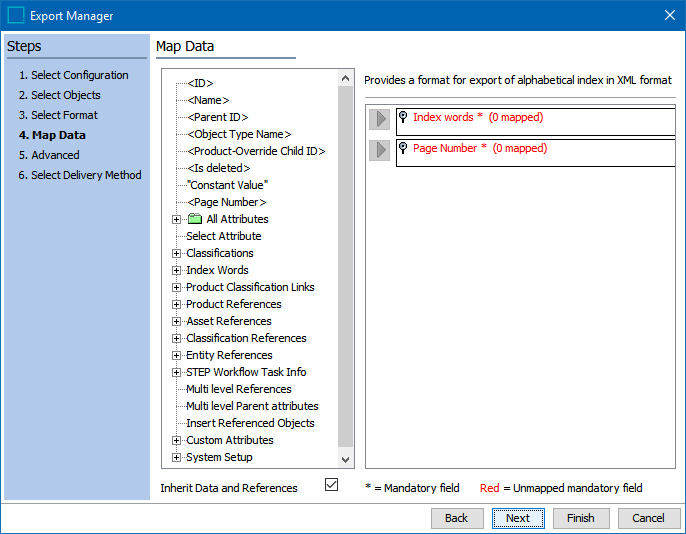Click the Export Manager window icon
686x534 pixels.
coord(16,15)
